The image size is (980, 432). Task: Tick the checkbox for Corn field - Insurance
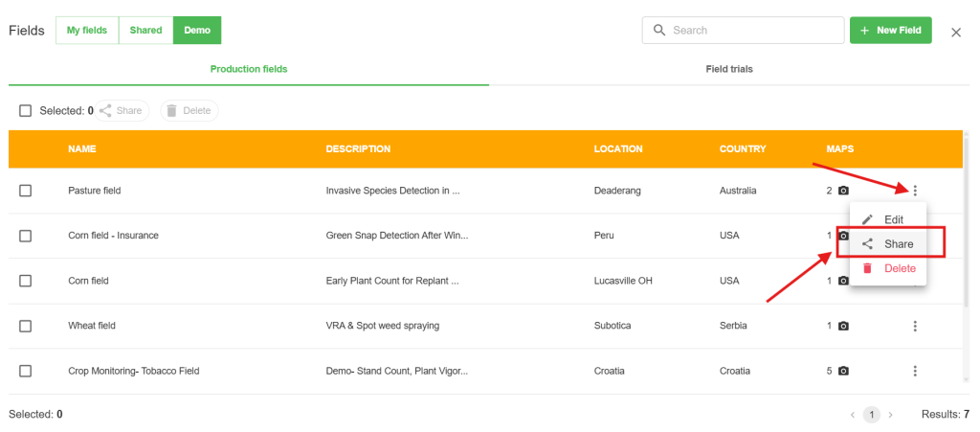(26, 236)
